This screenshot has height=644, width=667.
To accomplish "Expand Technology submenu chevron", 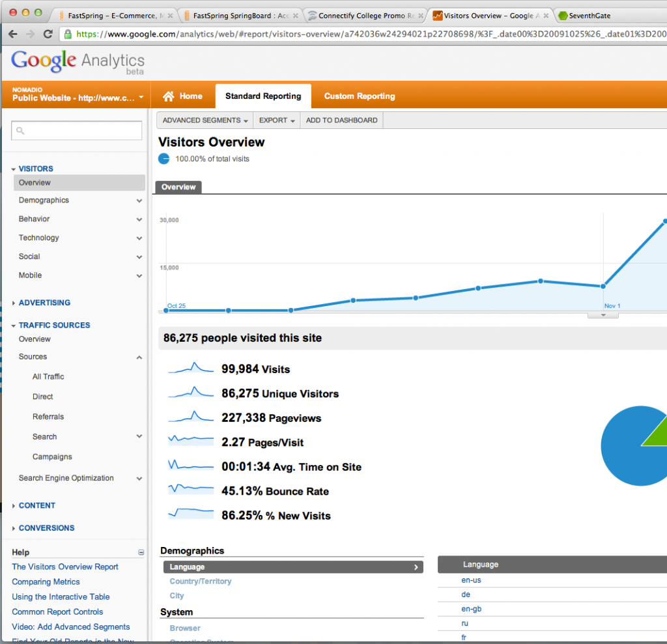I will coord(139,238).
